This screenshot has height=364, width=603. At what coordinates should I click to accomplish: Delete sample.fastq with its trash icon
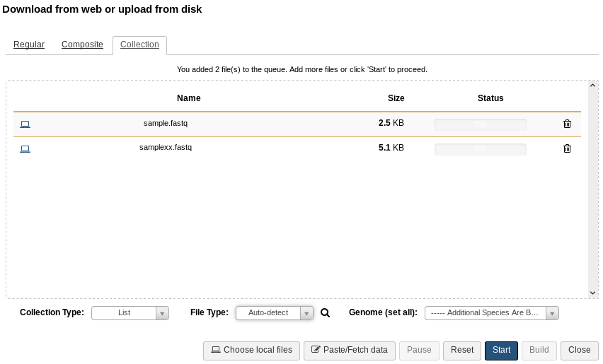567,124
